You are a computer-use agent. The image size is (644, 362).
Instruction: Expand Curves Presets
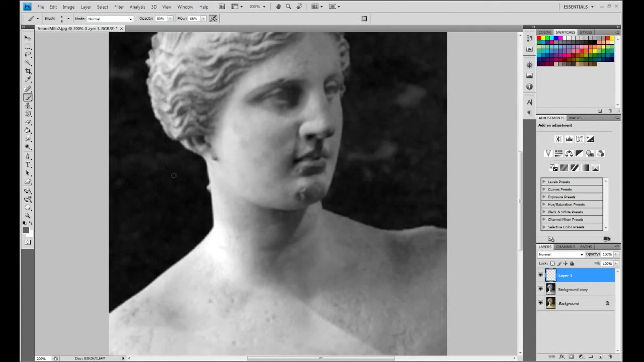click(544, 189)
